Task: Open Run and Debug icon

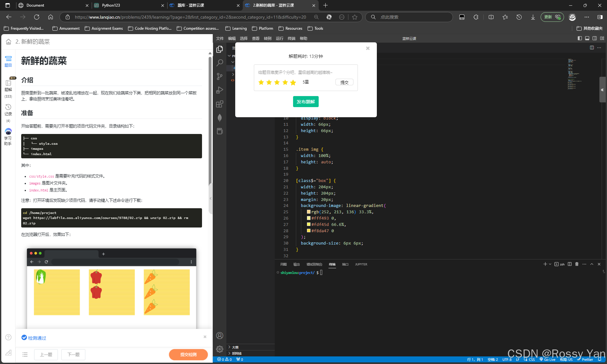Action: click(220, 90)
